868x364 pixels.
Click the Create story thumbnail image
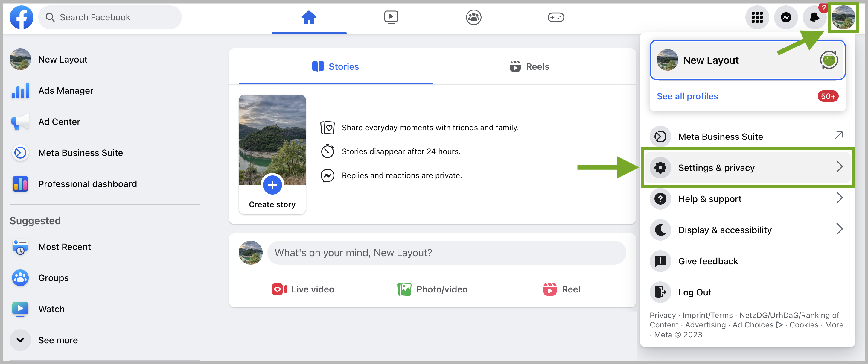272,140
